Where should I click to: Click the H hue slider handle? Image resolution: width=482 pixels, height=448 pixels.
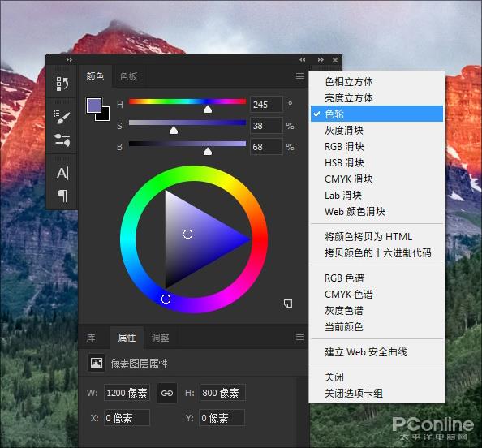click(208, 110)
